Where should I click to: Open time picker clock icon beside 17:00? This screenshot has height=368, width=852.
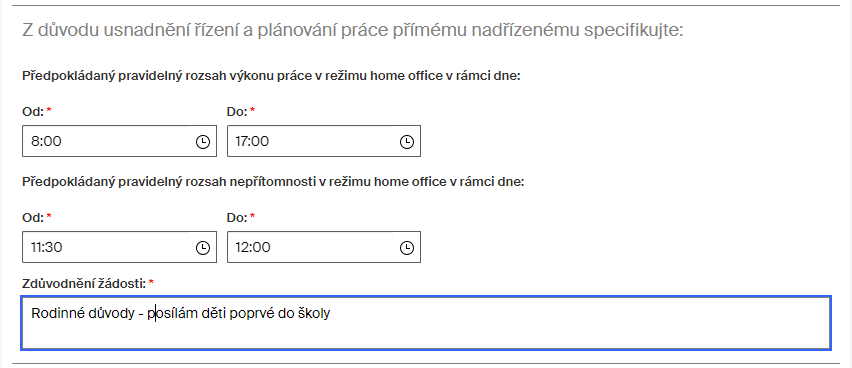[x=406, y=142]
